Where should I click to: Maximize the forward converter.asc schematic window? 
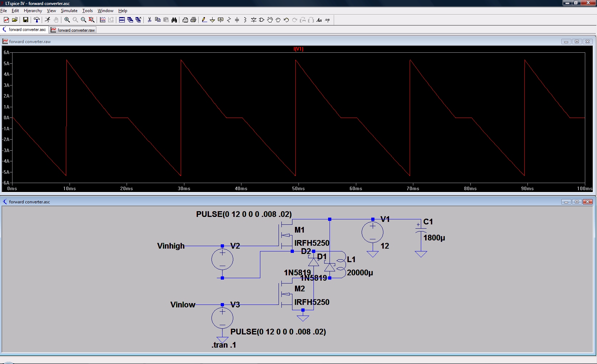pos(577,202)
